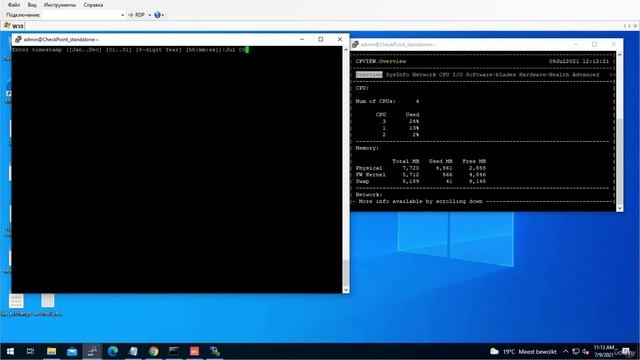
Task: Select the Hardware-Health tab in CPVIEW
Action: (544, 75)
